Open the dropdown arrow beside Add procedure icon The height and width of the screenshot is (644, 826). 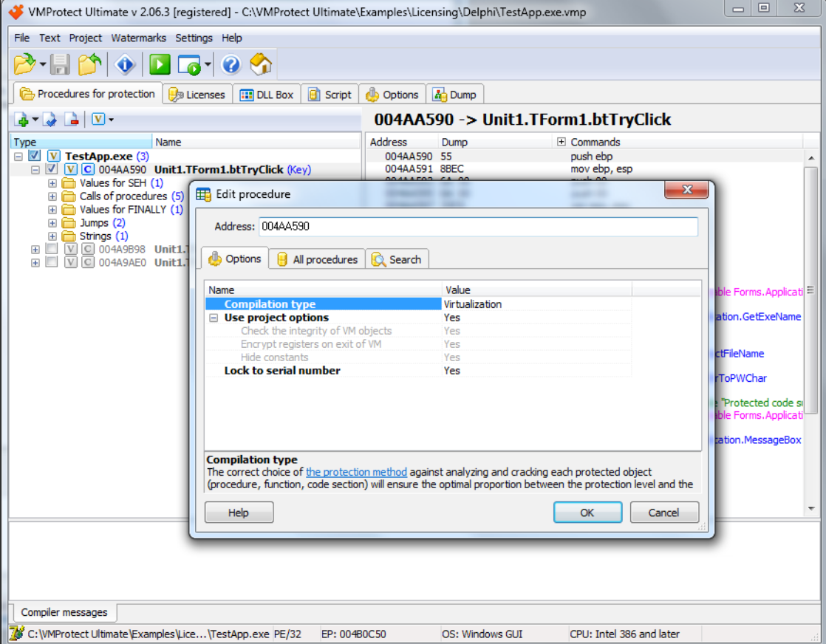pos(35,120)
